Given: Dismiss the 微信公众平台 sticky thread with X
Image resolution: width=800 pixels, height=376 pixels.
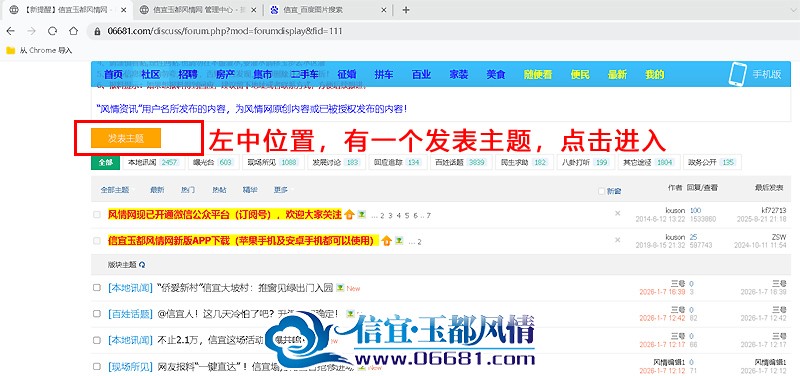Looking at the screenshot, I should coord(617,213).
